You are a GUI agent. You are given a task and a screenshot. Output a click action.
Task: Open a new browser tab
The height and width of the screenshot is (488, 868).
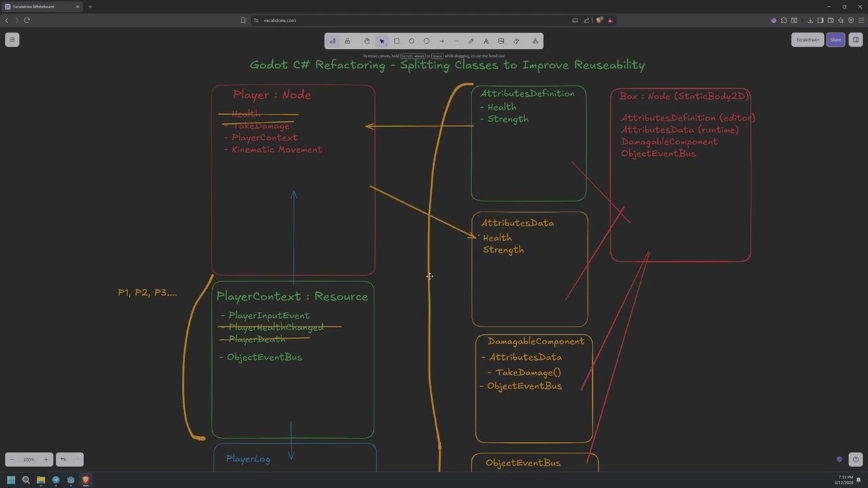90,7
